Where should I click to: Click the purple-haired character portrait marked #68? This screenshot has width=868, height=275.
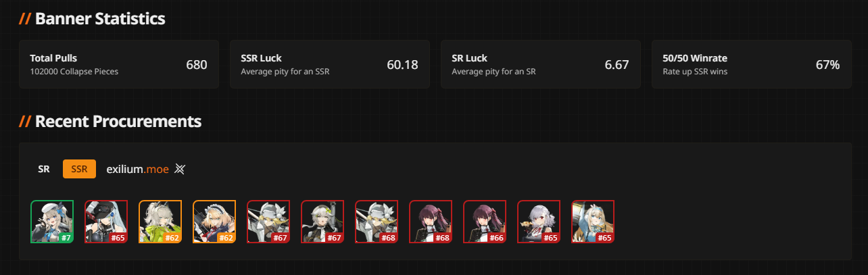click(x=431, y=222)
